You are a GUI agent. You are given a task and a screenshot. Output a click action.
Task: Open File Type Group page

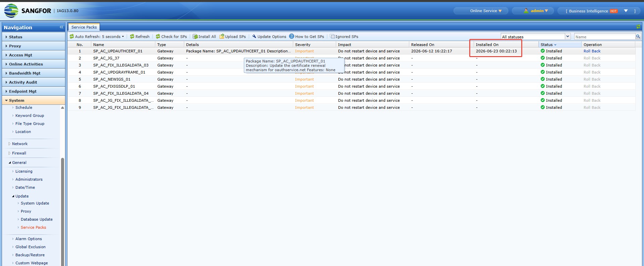click(30, 124)
